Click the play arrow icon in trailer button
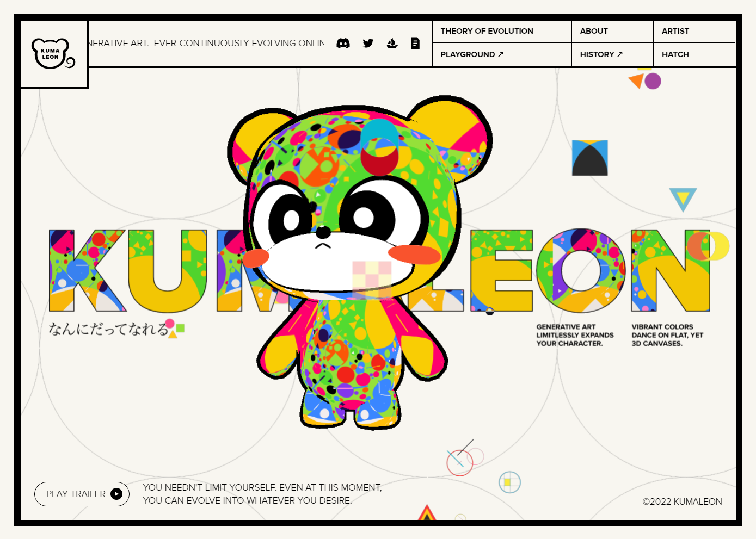This screenshot has height=539, width=756. point(116,494)
